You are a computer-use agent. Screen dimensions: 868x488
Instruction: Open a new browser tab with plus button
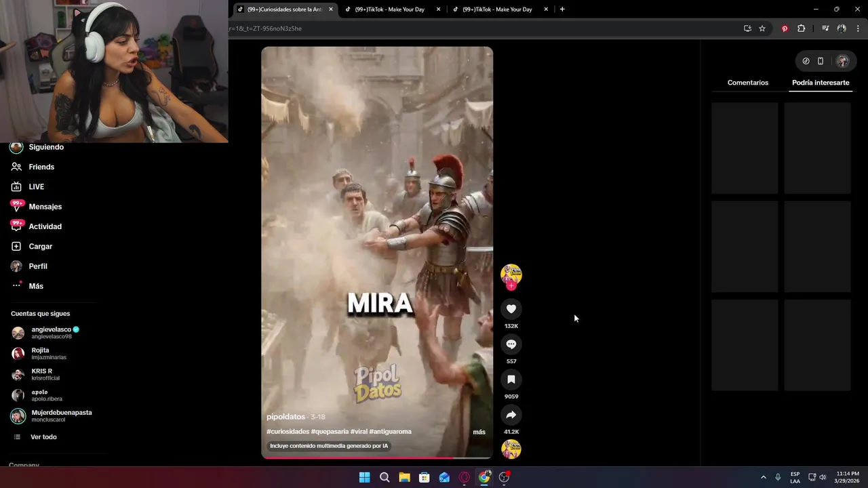pyautogui.click(x=562, y=9)
